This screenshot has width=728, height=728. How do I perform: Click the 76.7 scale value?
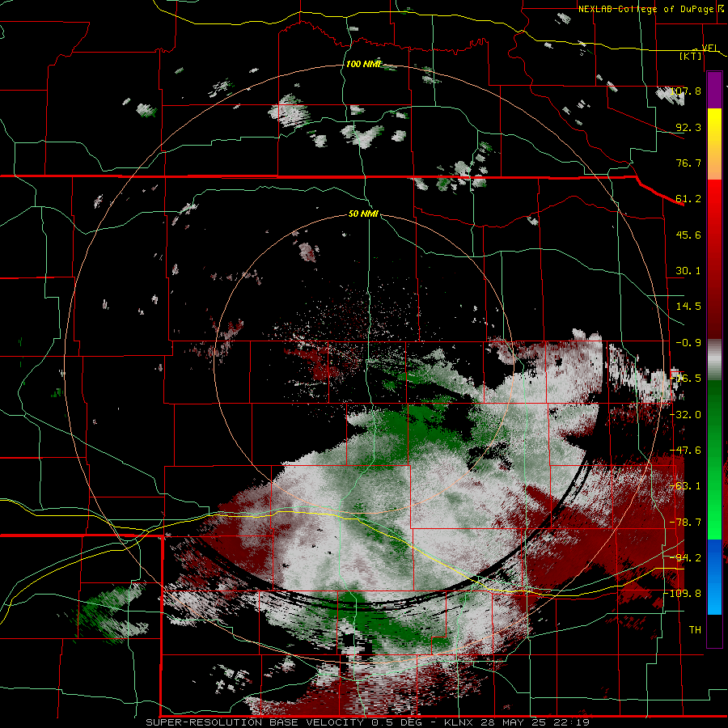(x=688, y=163)
